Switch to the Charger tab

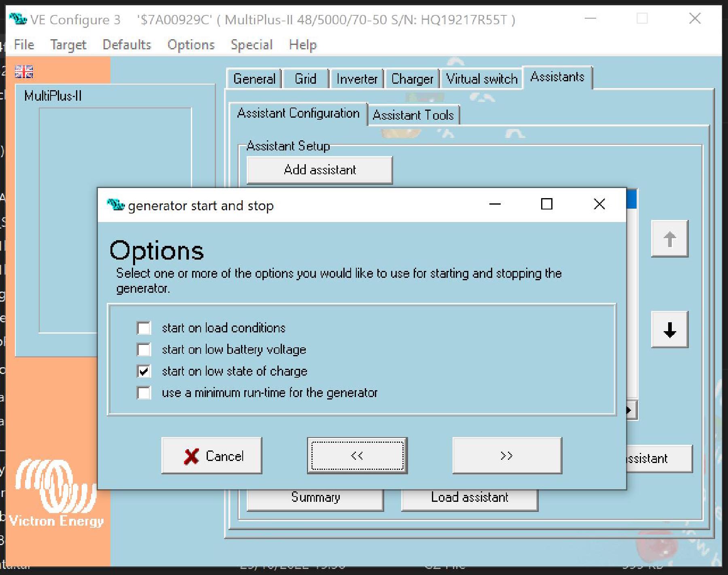click(x=412, y=79)
